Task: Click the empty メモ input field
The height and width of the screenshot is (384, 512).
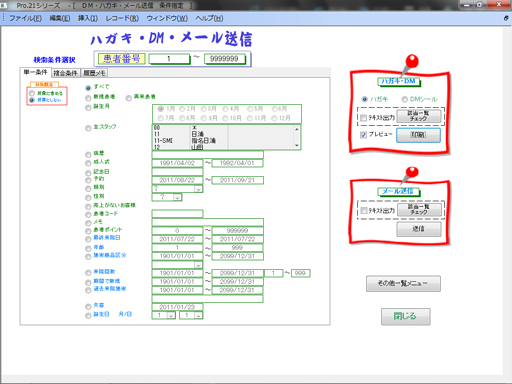Action: point(208,222)
